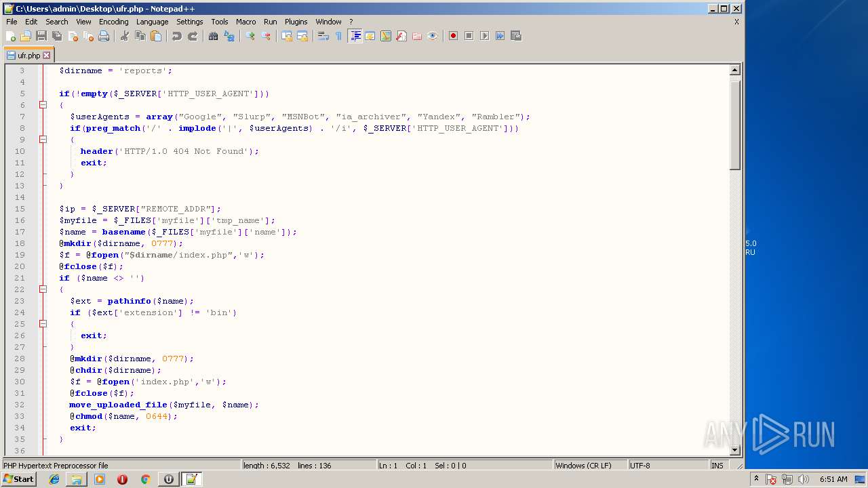Close the ufr.php tab

pos(47,56)
